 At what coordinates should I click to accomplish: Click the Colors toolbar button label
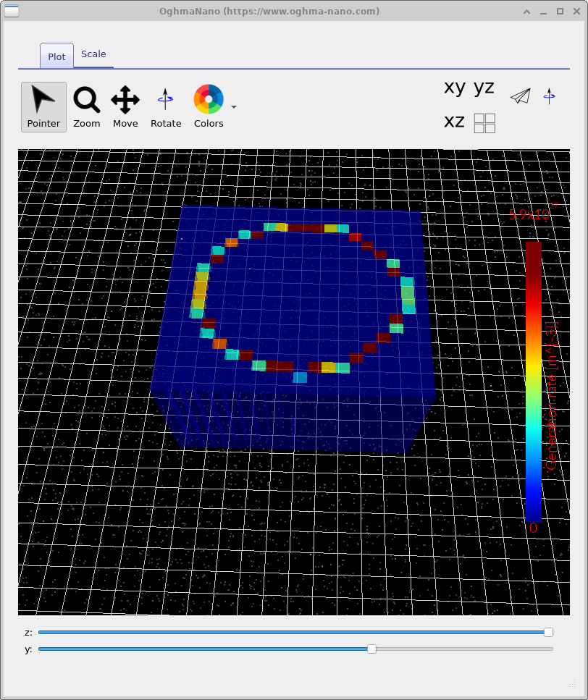tap(208, 123)
